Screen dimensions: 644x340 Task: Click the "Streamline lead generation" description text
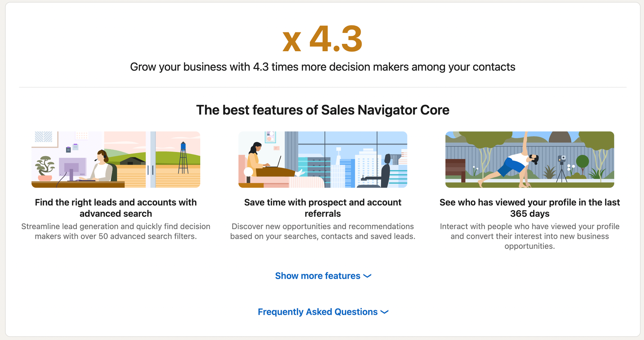[116, 231]
